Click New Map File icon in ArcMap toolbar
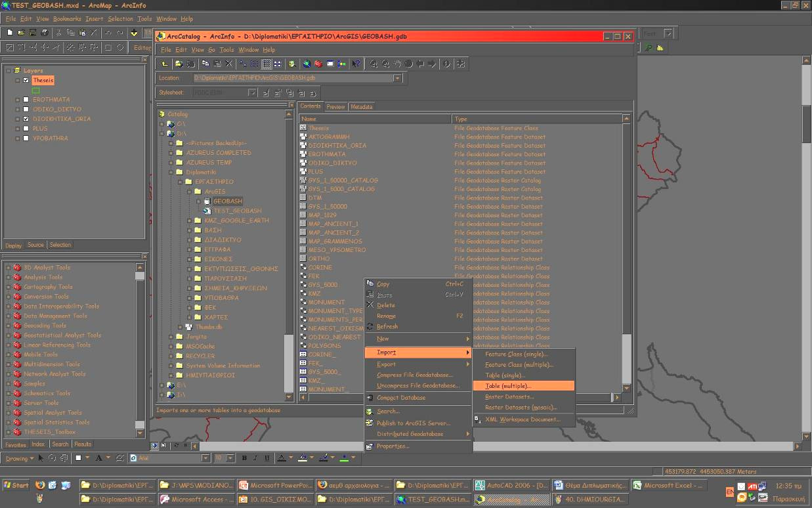Screen dimensions: 812x508 pos(10,32)
